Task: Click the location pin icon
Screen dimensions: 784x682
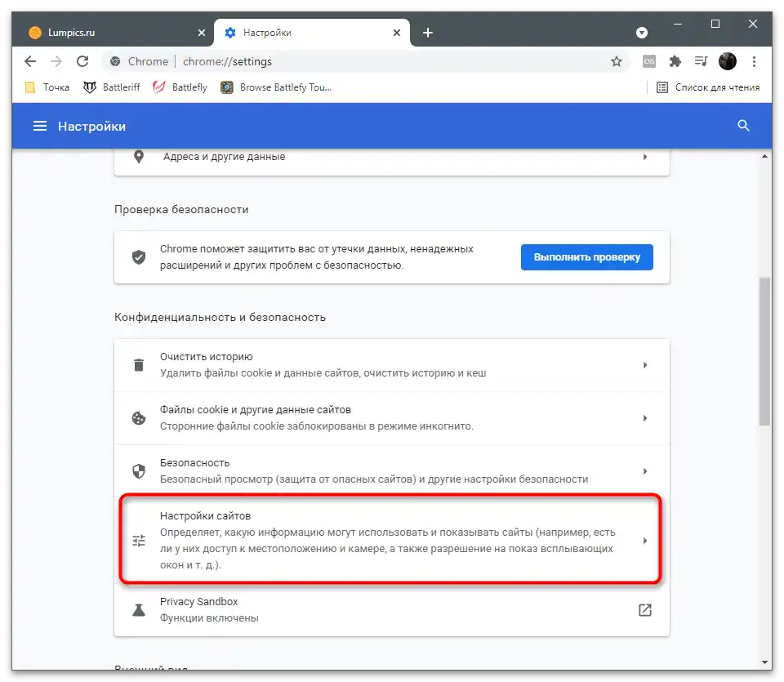Action: [139, 157]
